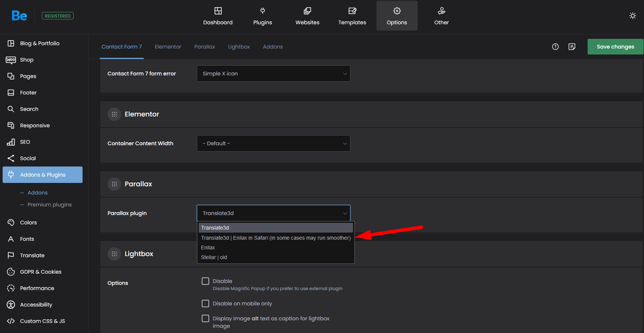The width and height of the screenshot is (644, 333).
Task: Click the Footer sidebar icon
Action: click(x=11, y=93)
